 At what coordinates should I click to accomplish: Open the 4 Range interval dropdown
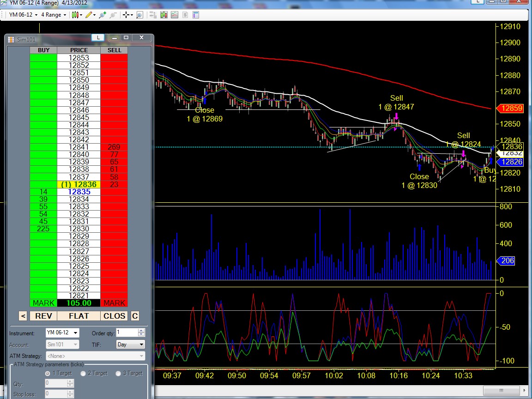coord(53,15)
